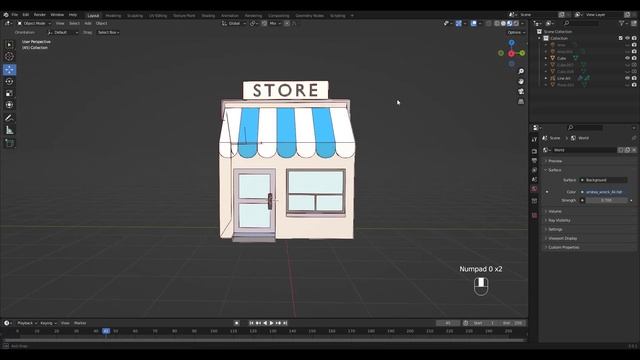This screenshot has width=640, height=360.
Task: Open the viewport Options dropdown
Action: 516,32
